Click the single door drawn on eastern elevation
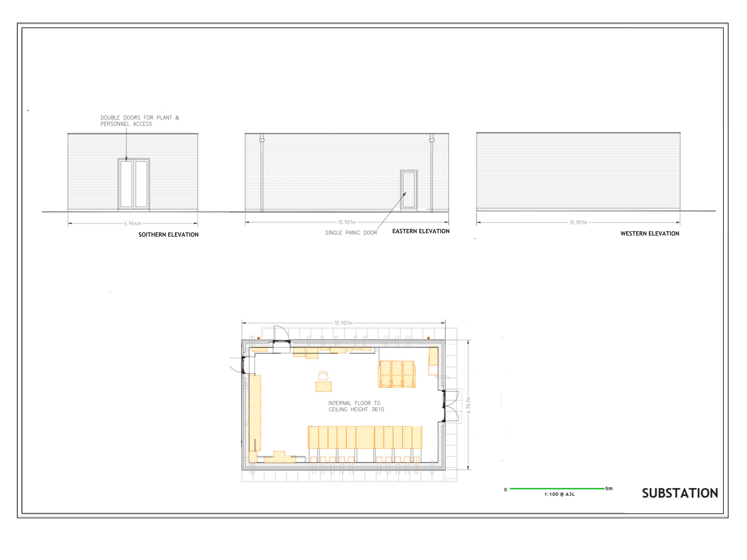This screenshot has width=747, height=560. [x=409, y=191]
